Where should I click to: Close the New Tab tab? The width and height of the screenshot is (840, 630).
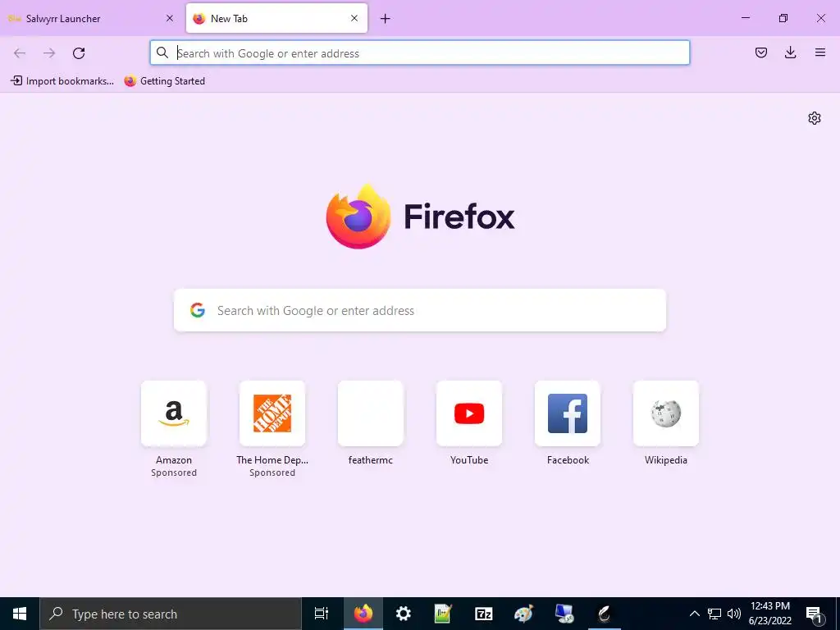click(354, 18)
